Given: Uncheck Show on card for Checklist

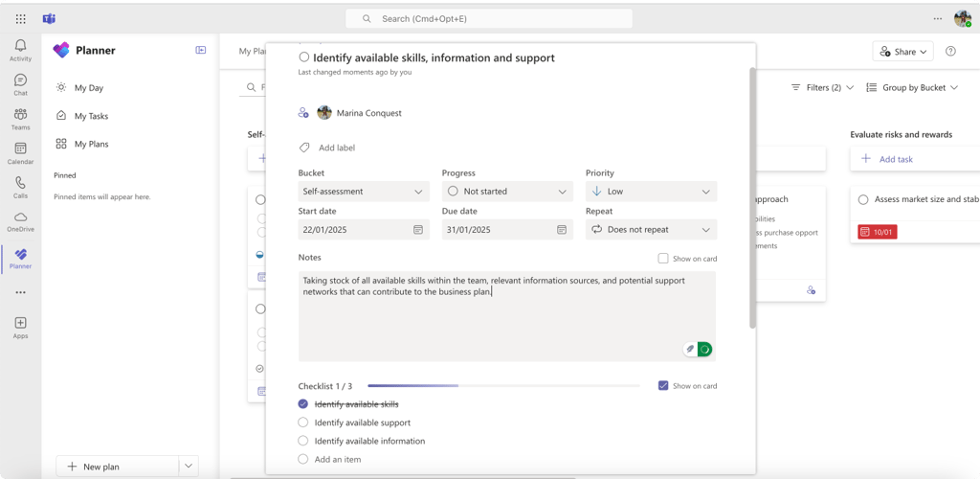Looking at the screenshot, I should pyautogui.click(x=663, y=386).
